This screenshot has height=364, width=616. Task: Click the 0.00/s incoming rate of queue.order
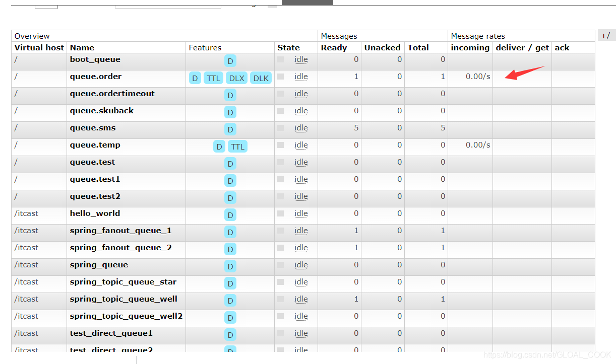point(478,77)
